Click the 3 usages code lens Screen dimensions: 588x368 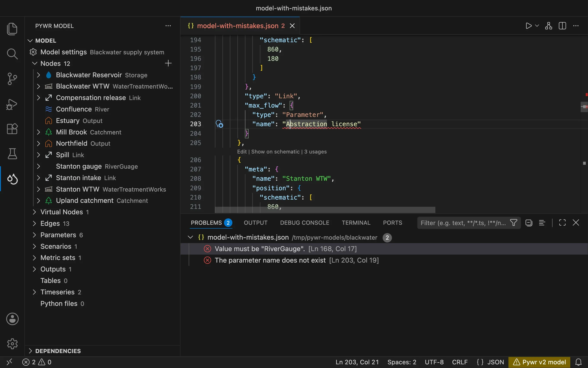point(315,152)
